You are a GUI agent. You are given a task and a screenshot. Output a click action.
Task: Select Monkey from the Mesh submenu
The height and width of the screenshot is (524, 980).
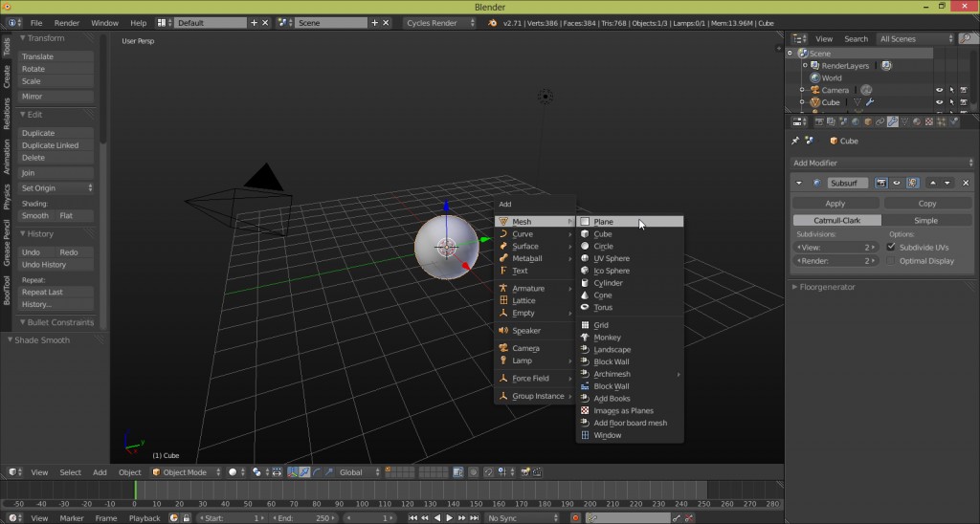coord(607,338)
